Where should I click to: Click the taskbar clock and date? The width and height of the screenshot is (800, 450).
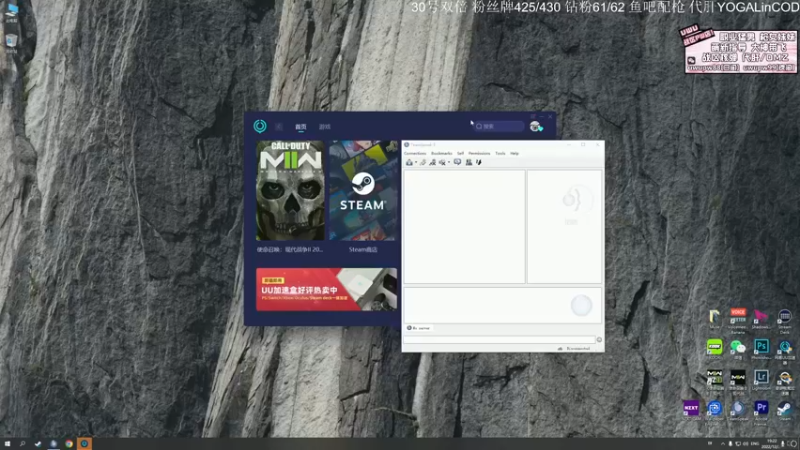771,444
